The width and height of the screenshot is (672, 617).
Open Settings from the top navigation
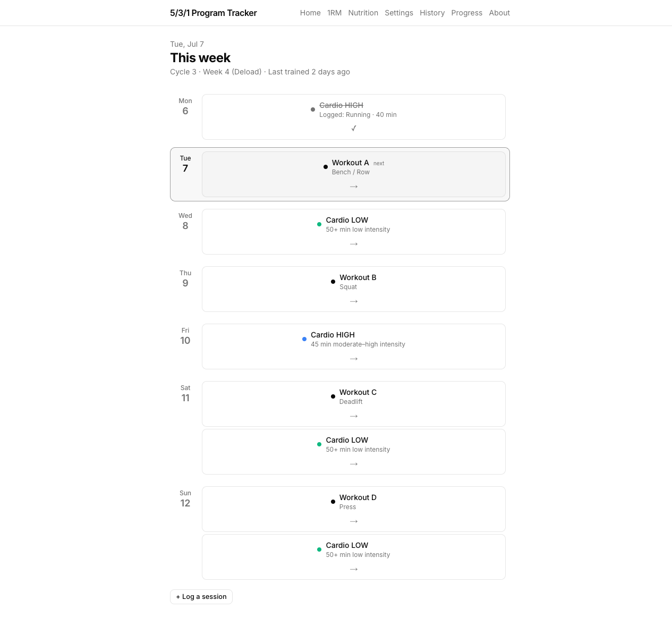pos(399,13)
